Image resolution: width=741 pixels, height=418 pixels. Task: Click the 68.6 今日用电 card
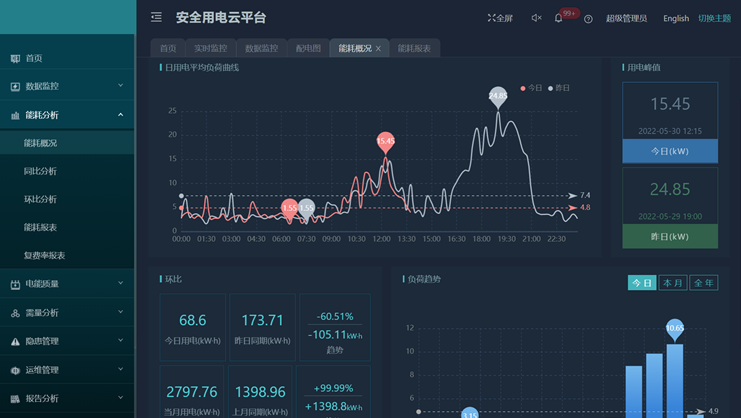[192, 327]
